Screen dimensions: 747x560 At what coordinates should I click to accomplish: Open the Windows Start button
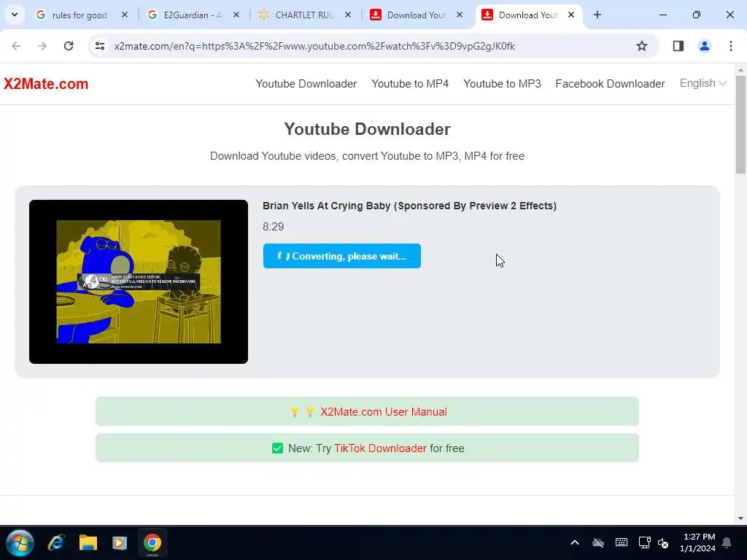(x=20, y=542)
